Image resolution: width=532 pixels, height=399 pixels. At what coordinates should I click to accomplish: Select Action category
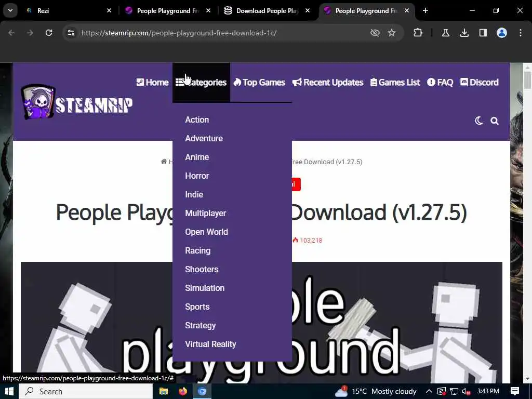click(197, 120)
